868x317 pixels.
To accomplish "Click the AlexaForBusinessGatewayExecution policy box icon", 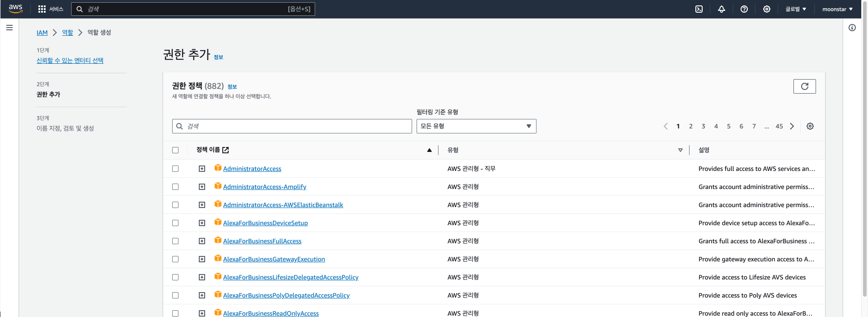I will (x=218, y=258).
